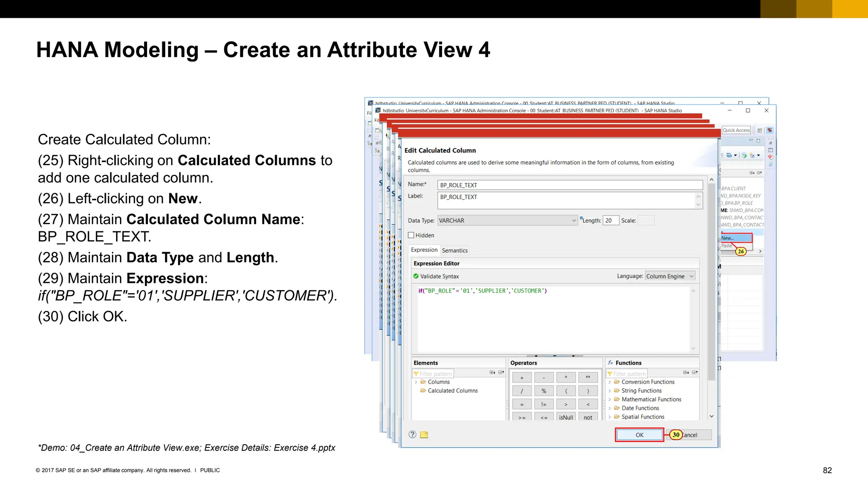Collapse all in the Elements panel
Viewport: 868px width, 488px height.
tap(501, 372)
